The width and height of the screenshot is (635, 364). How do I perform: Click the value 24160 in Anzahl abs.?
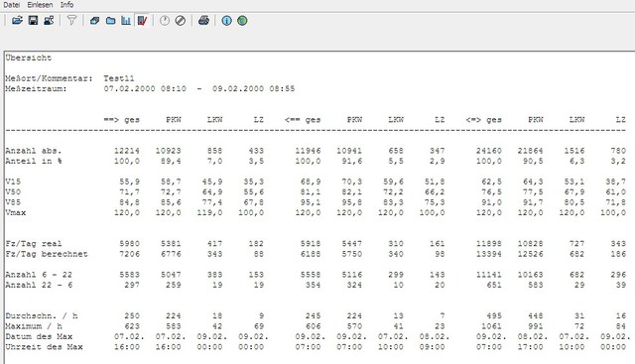[x=489, y=151]
